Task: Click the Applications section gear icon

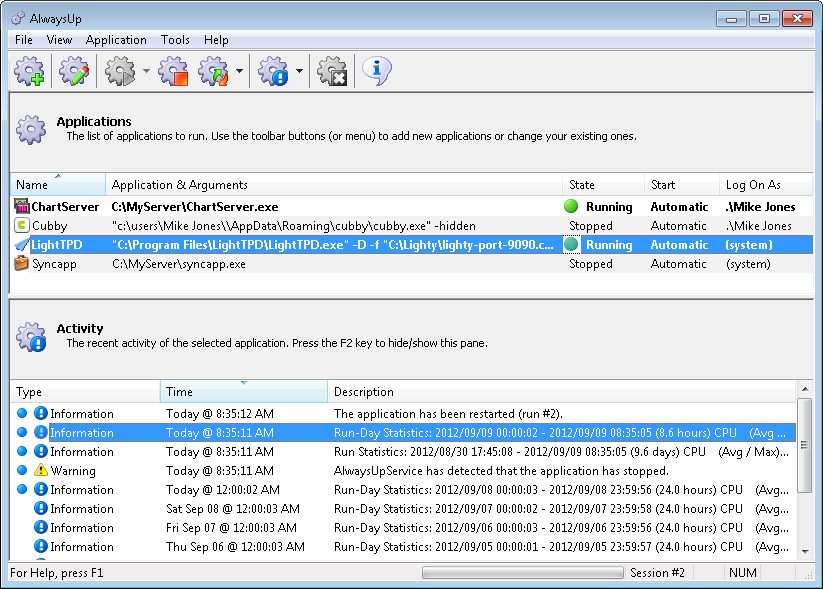Action: click(31, 129)
